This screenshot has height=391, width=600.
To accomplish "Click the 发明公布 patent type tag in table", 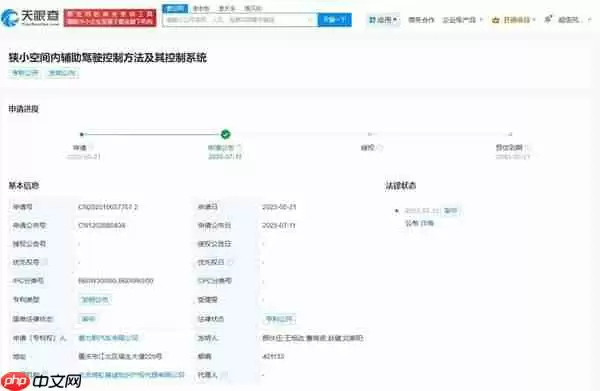I will 95,300.
